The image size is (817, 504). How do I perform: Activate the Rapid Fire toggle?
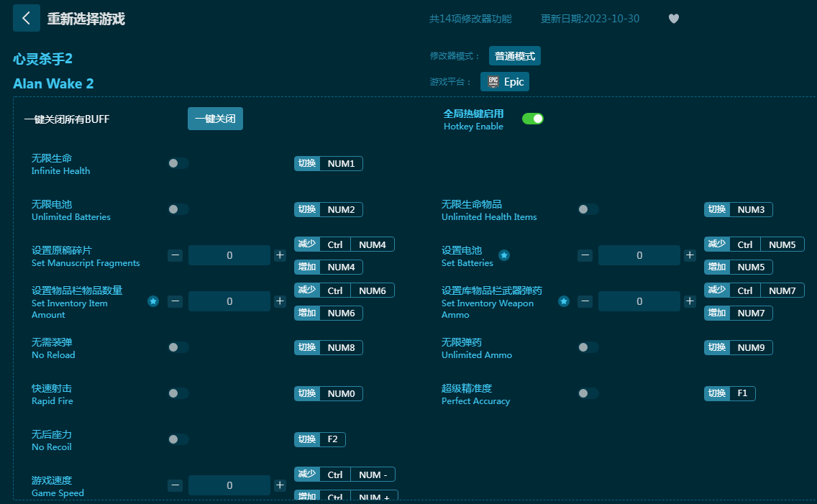point(178,393)
